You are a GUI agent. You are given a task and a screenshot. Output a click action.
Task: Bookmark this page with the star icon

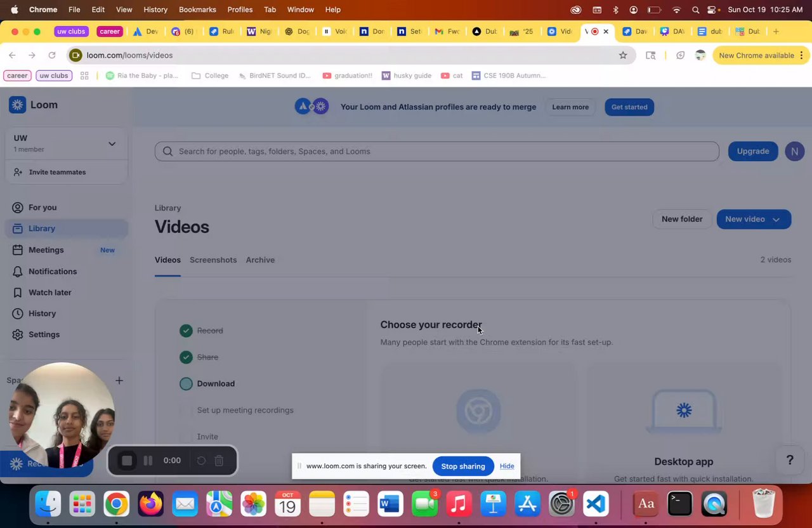(623, 55)
